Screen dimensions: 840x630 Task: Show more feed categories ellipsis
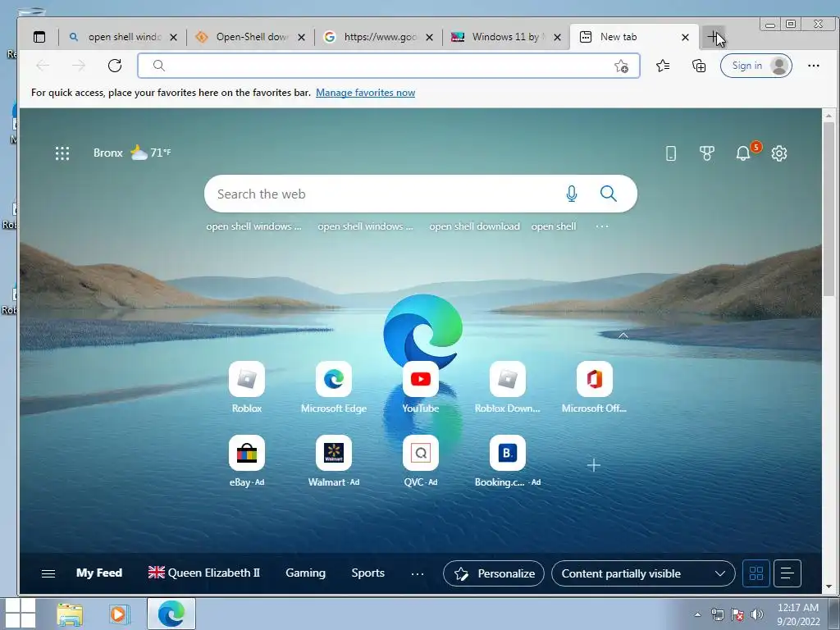(418, 573)
